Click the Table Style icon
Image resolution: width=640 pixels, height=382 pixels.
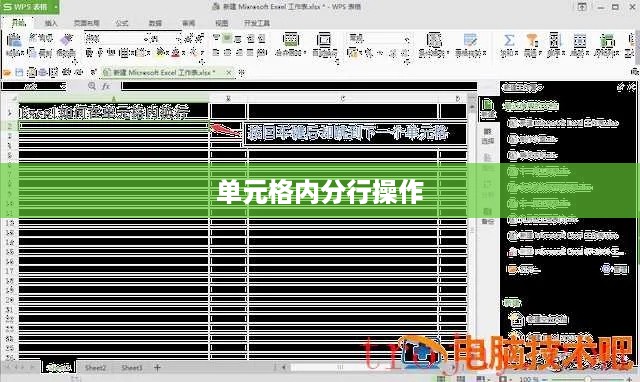(470, 40)
